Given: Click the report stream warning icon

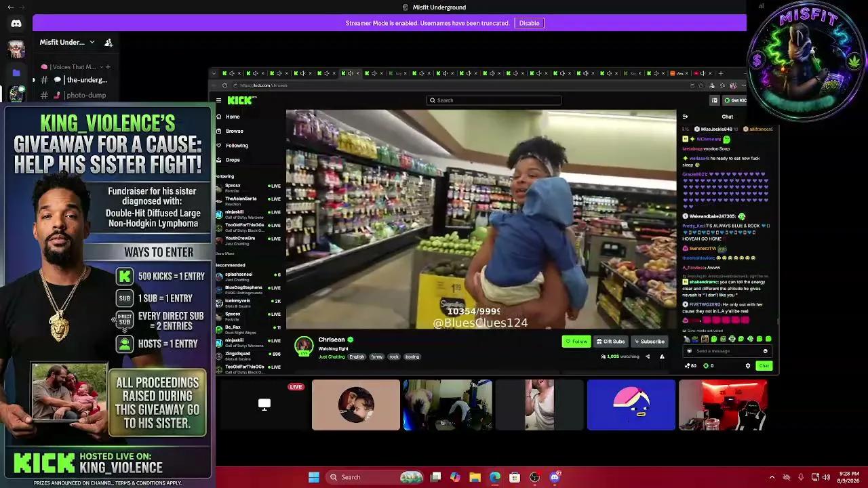Looking at the screenshot, I should coord(662,357).
